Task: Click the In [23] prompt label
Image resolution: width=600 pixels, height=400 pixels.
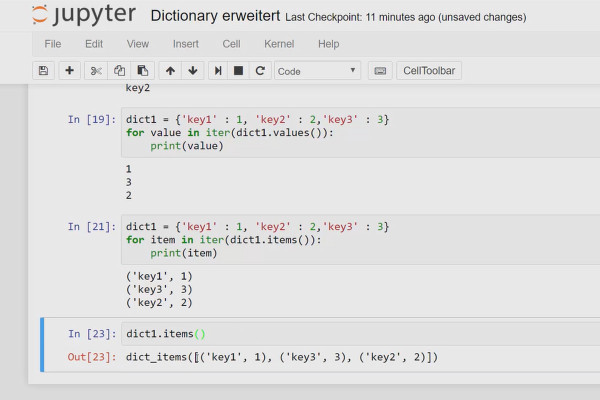Action: 92,334
